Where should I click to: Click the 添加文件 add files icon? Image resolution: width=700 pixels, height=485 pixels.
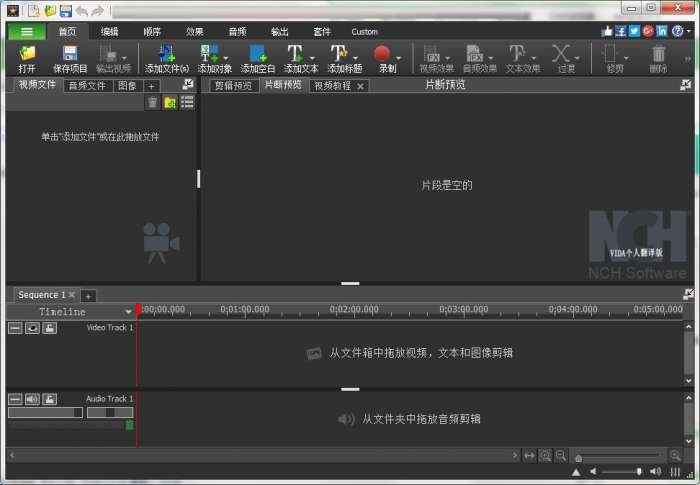tap(166, 53)
